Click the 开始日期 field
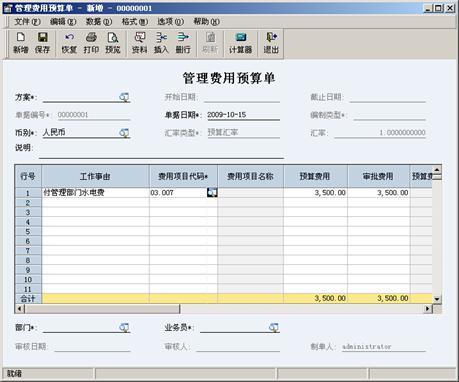459x382 pixels. click(242, 97)
